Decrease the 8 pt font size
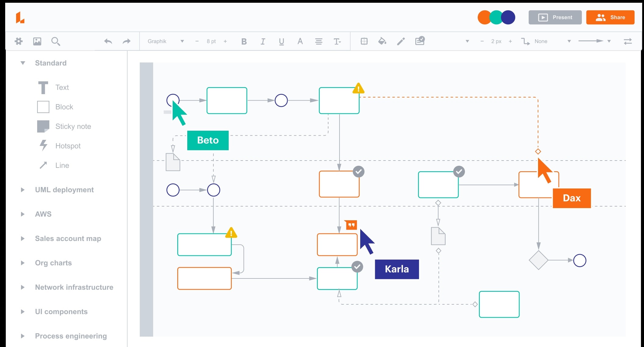Screen dimensions: 644x347 197,41
